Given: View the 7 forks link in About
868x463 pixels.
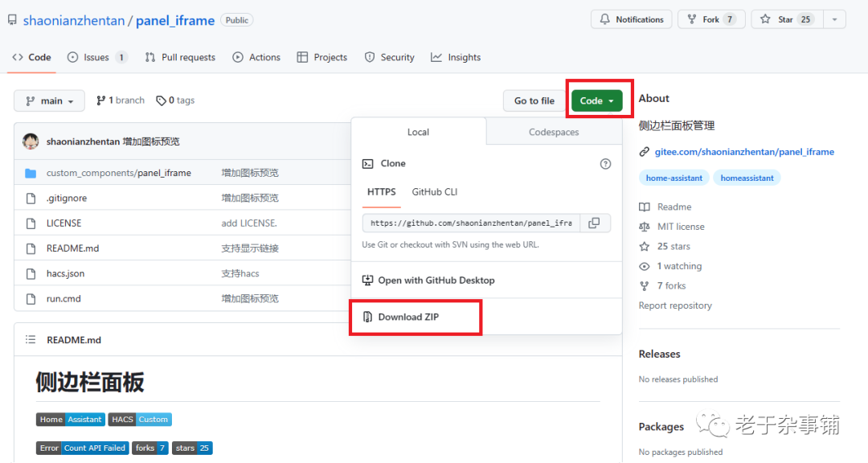Looking at the screenshot, I should 662,286.
